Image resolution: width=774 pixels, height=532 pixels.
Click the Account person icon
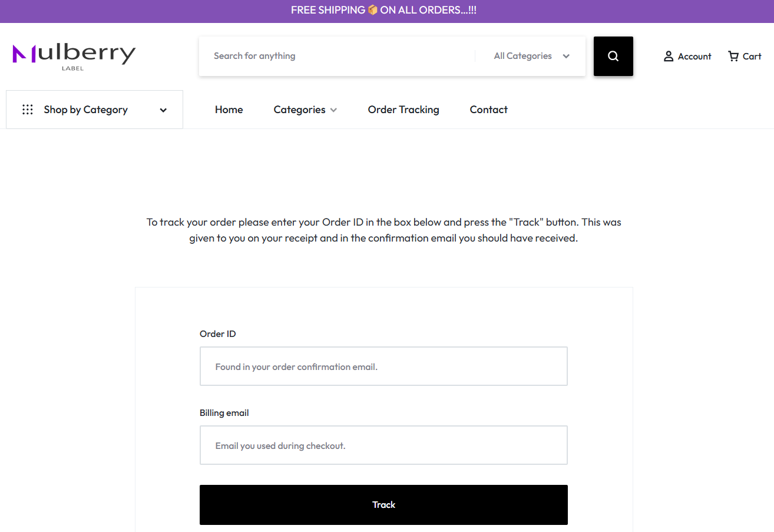click(669, 57)
